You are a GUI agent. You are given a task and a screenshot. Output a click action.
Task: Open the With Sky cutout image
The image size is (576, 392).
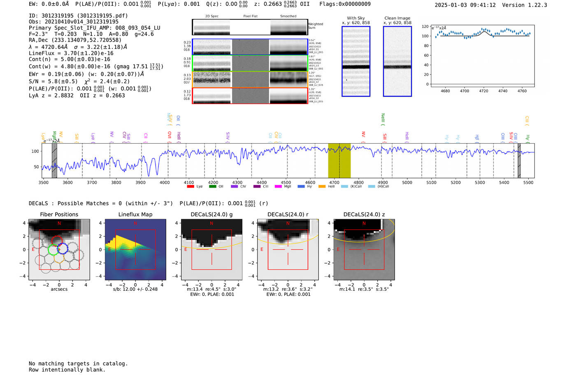click(x=356, y=61)
